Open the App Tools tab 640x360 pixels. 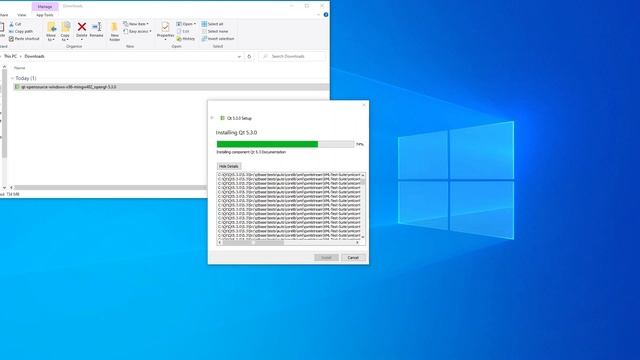tap(45, 15)
